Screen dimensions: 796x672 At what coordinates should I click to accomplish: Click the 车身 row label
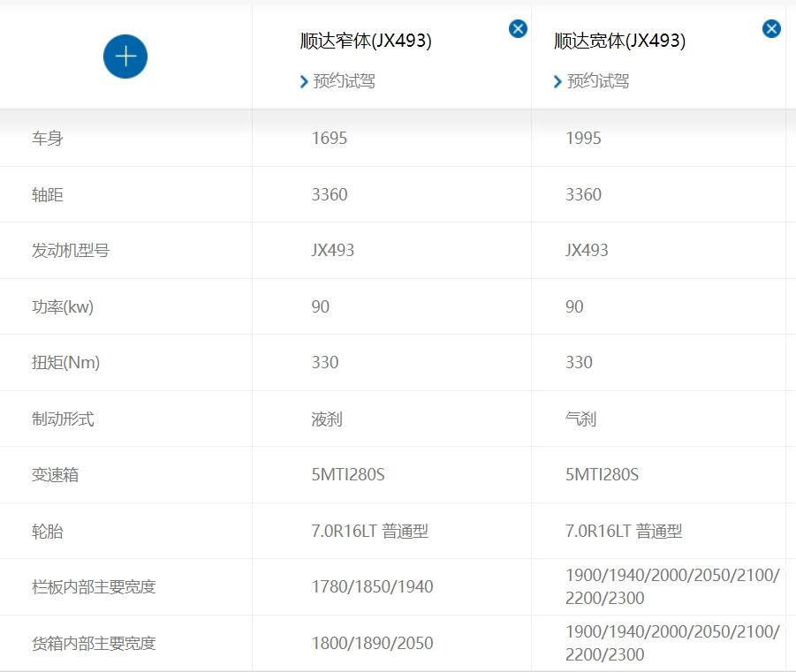pyautogui.click(x=47, y=138)
